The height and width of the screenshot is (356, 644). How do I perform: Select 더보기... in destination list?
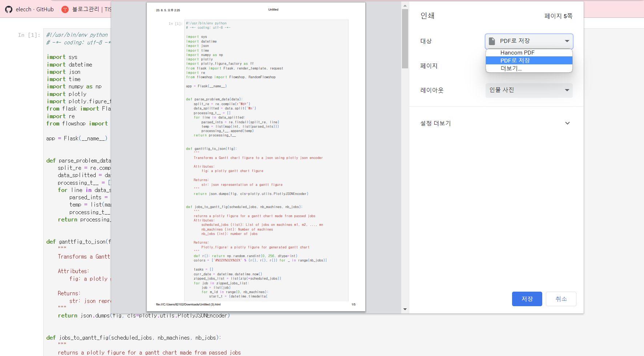(x=529, y=68)
